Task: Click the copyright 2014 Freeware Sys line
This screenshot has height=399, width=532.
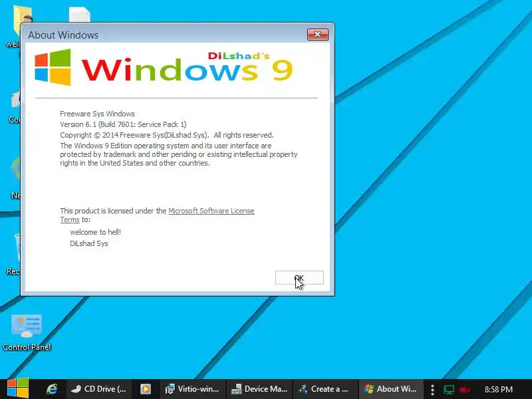Action: (x=167, y=135)
